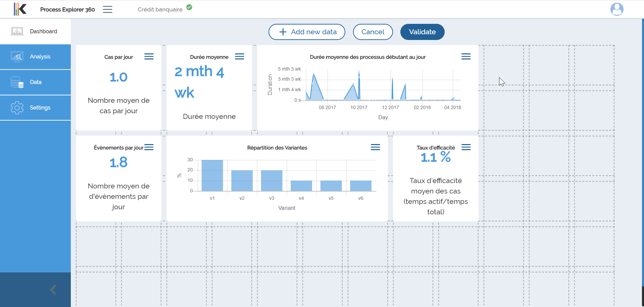This screenshot has width=644, height=307.
Task: Click the 1.8 value in Évènements par jour
Action: [x=118, y=163]
